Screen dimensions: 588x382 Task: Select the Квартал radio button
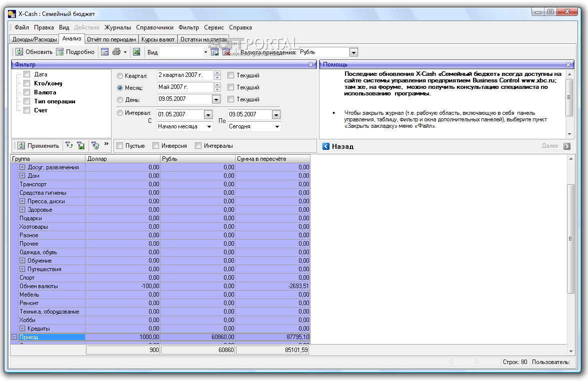[x=120, y=76]
